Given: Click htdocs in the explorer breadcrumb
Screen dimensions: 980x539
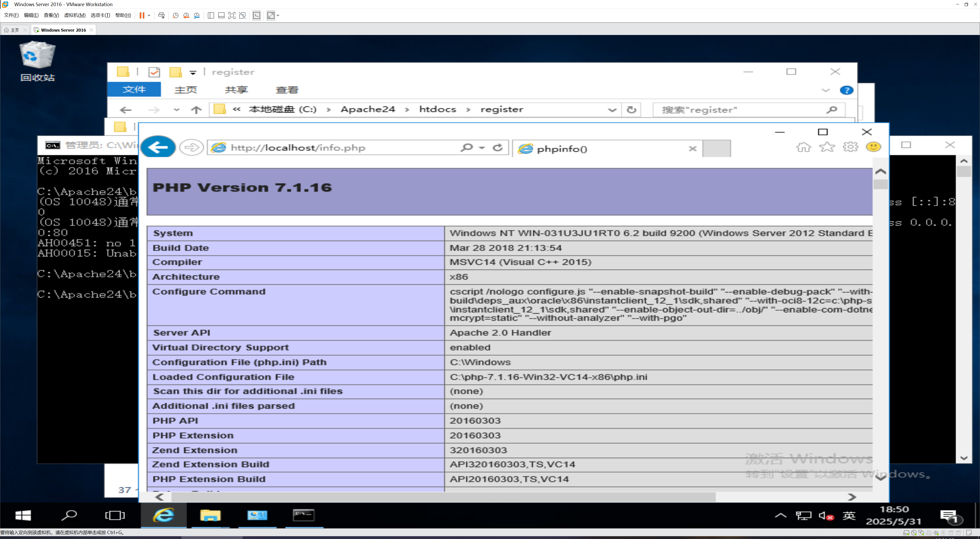Looking at the screenshot, I should coord(437,110).
